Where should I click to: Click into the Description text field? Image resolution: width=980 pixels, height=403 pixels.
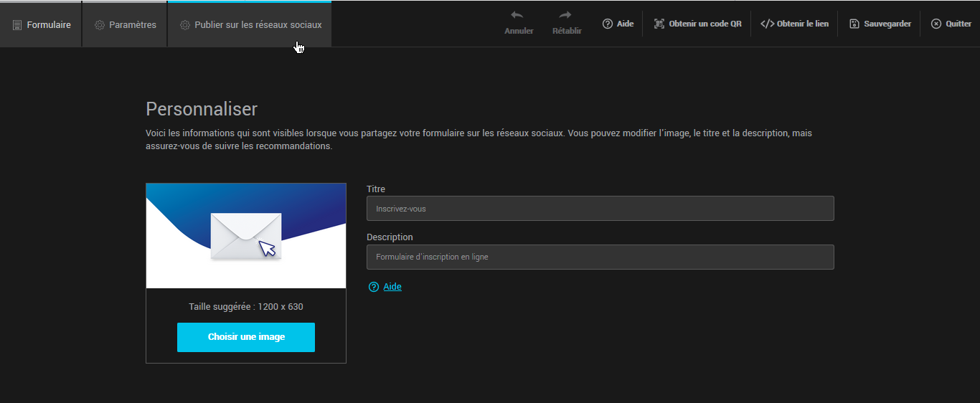(x=600, y=257)
